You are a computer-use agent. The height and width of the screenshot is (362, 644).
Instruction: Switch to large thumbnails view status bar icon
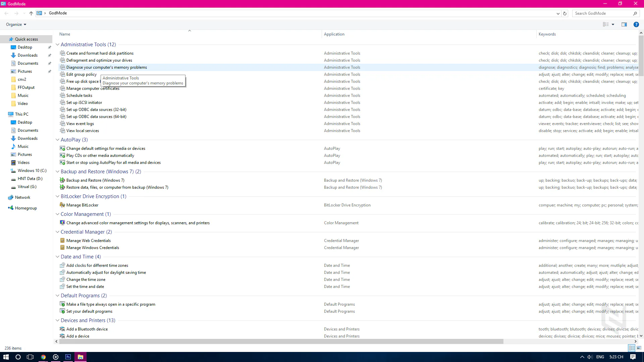(639, 348)
